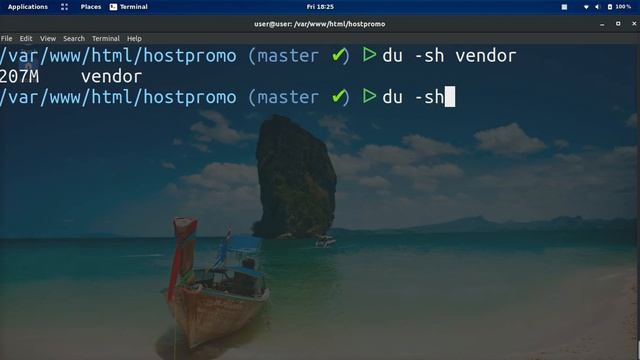Click the workspace grid icon beside Applications
640x360 pixels.
click(64, 7)
